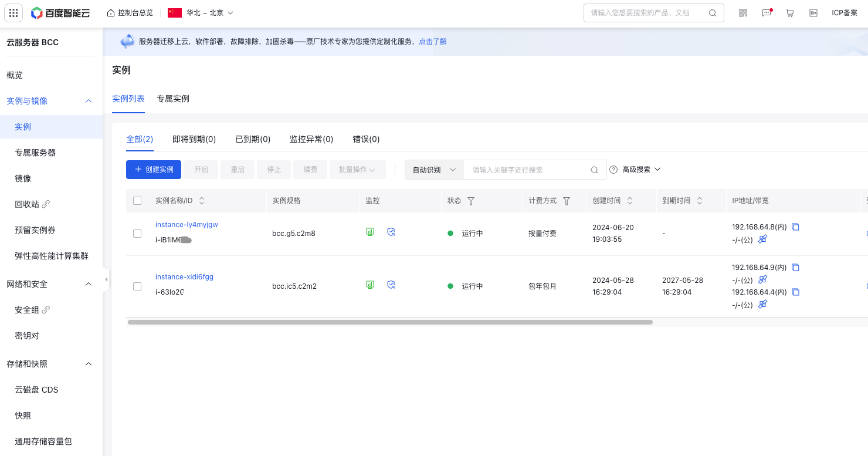
Task: Select the 全部(2) filter tab
Action: click(140, 139)
